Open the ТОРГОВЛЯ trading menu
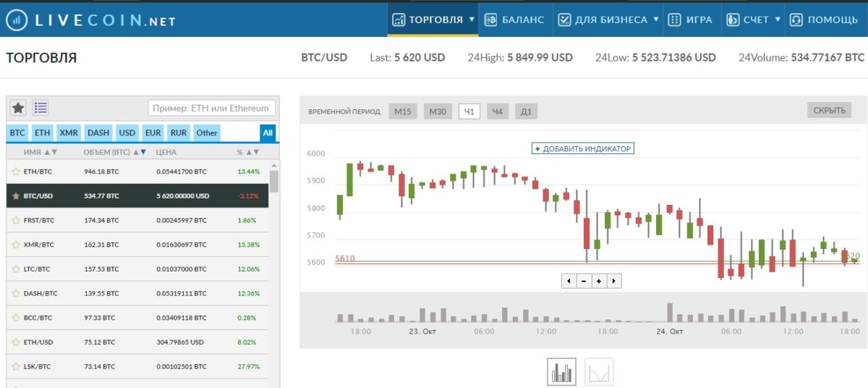The width and height of the screenshot is (868, 388). point(433,20)
